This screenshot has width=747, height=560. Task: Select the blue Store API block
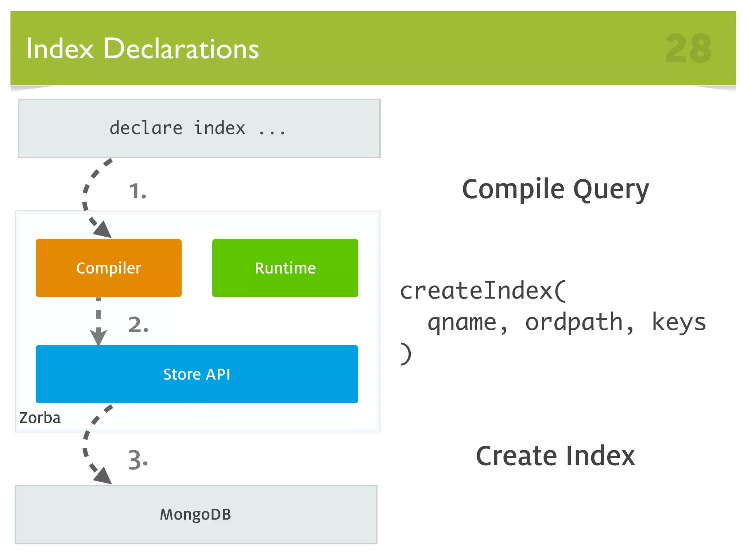click(x=197, y=374)
